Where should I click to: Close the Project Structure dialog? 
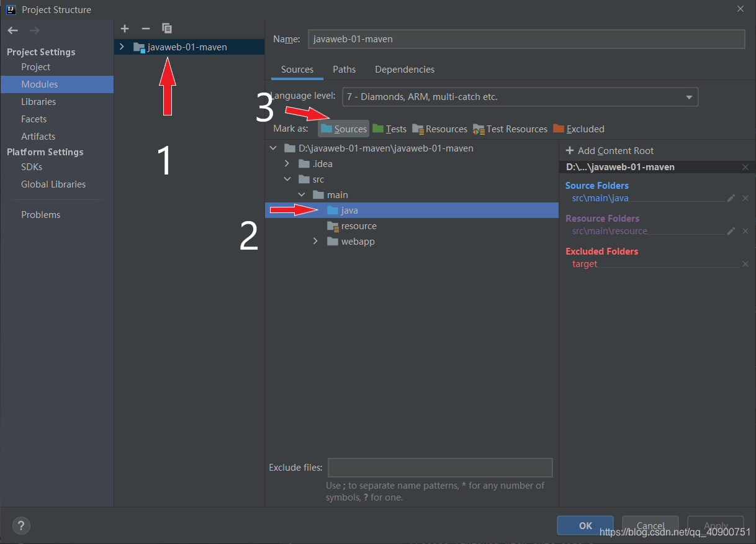(x=740, y=9)
